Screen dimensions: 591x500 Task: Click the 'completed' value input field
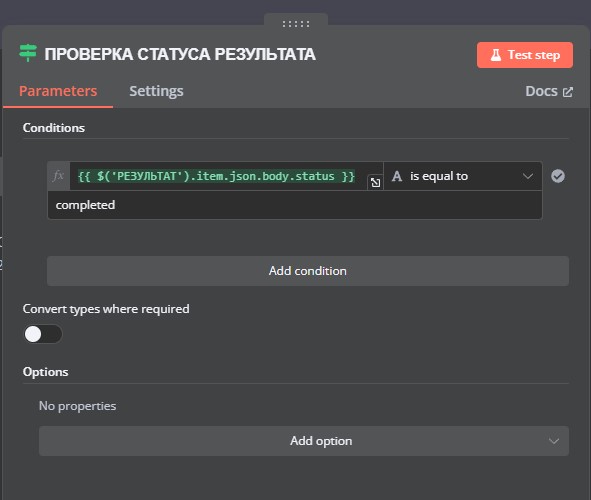click(295, 205)
